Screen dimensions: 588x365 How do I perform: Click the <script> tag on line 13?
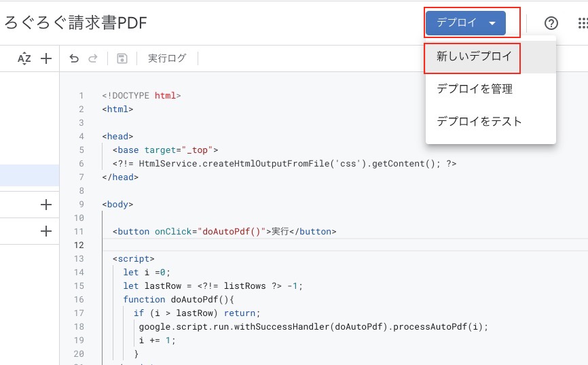point(134,259)
